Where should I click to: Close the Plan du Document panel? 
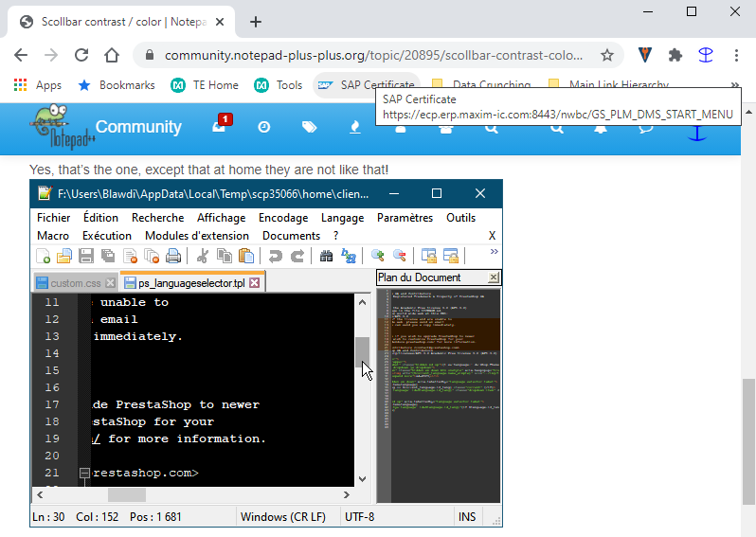[x=494, y=277]
